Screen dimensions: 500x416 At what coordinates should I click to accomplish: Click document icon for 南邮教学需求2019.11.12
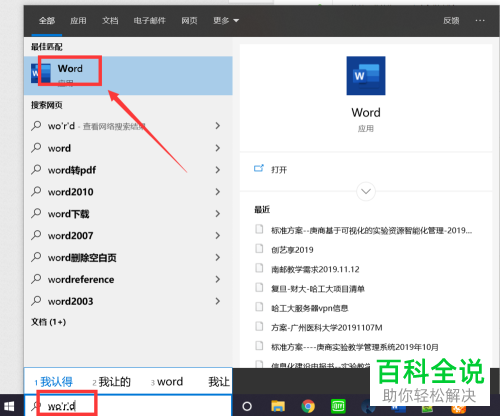pyautogui.click(x=259, y=268)
